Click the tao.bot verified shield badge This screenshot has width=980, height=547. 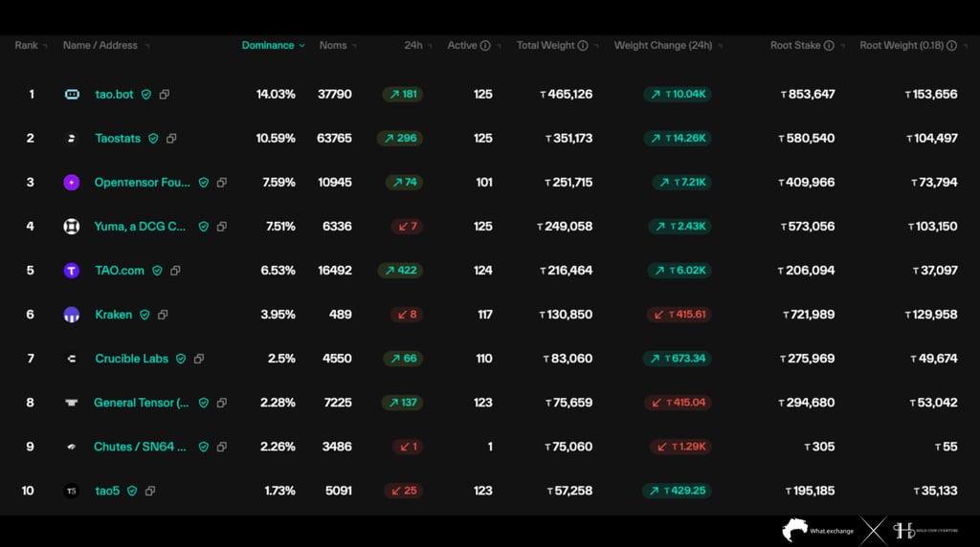[146, 95]
